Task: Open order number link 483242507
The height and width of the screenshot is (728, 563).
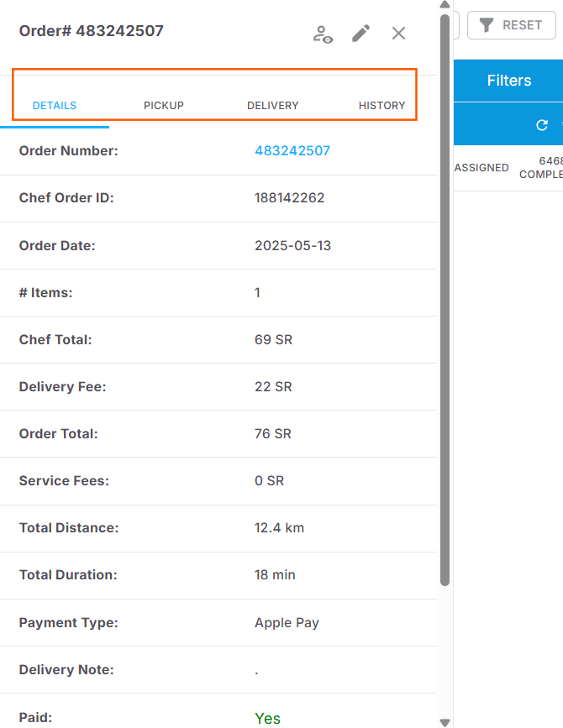Action: pyautogui.click(x=292, y=151)
